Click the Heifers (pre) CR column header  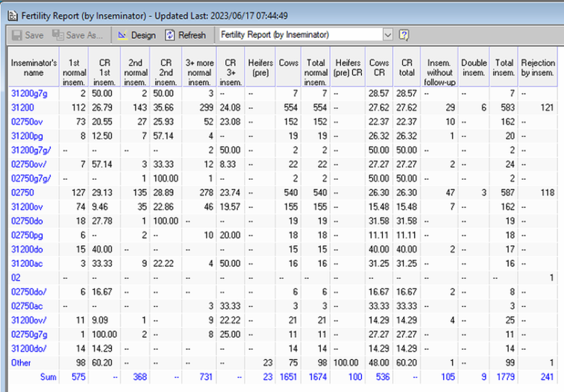pos(348,68)
